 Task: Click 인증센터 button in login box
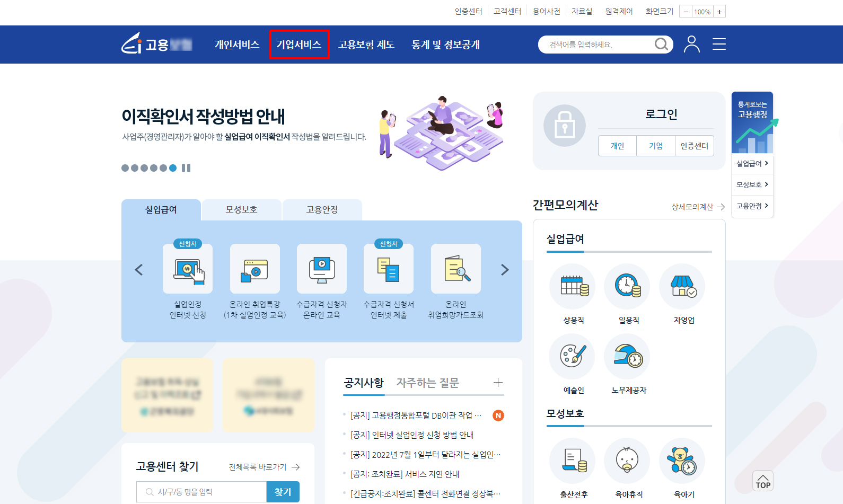(x=695, y=146)
